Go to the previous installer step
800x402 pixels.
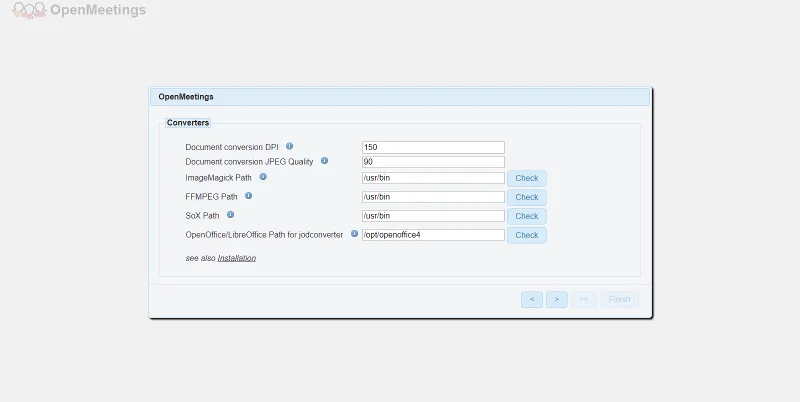(x=531, y=299)
